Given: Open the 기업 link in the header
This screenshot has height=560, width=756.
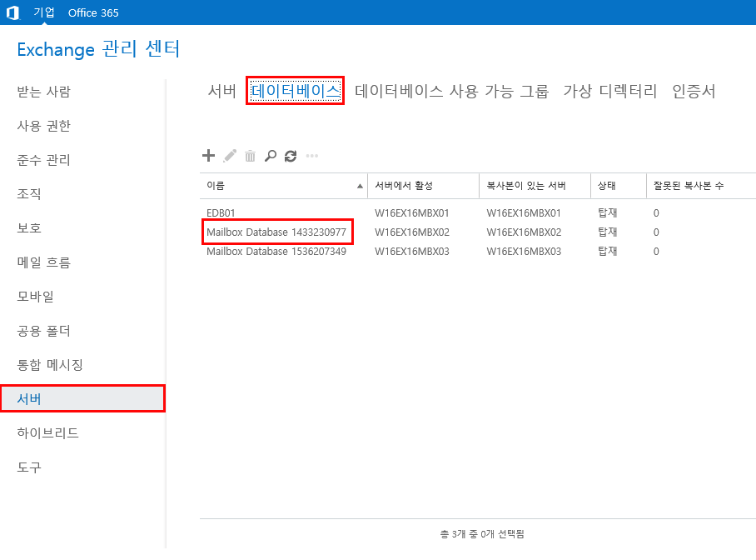Looking at the screenshot, I should tap(44, 12).
